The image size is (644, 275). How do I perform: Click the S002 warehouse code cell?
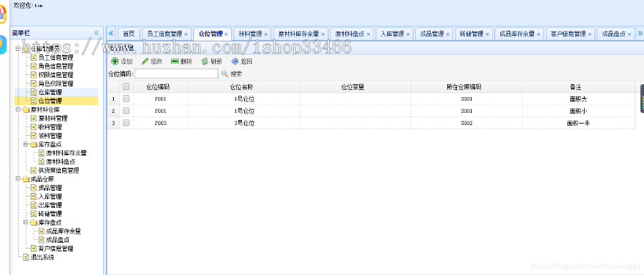(x=467, y=123)
